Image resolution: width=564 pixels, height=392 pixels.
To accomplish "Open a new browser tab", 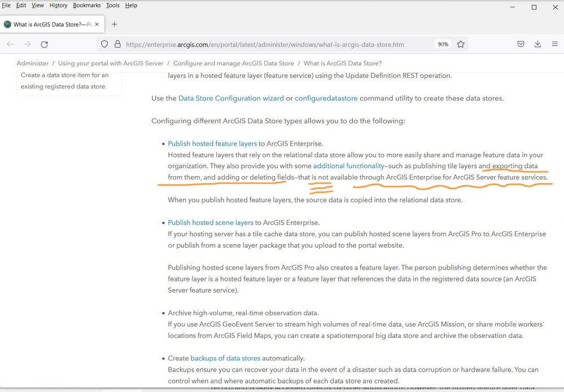I will [115, 24].
